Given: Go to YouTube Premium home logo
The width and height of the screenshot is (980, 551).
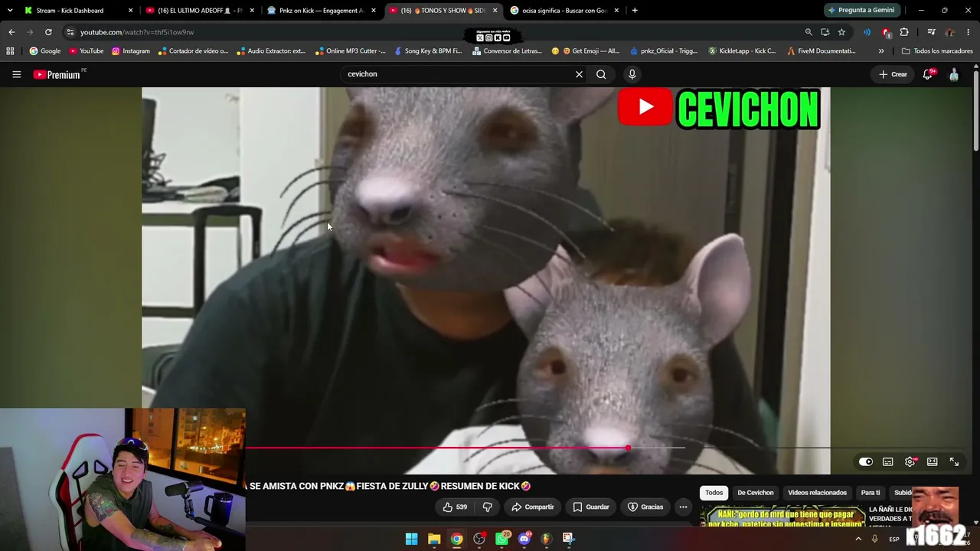Looking at the screenshot, I should (57, 74).
